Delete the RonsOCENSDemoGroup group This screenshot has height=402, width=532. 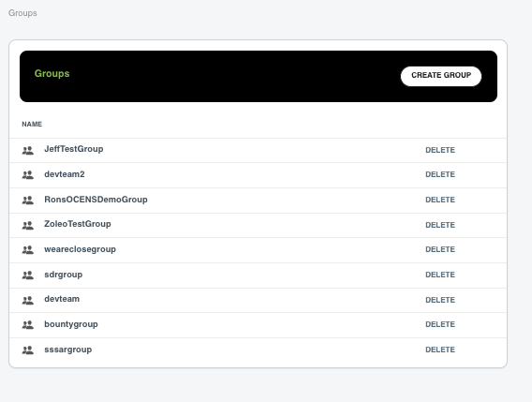440,200
